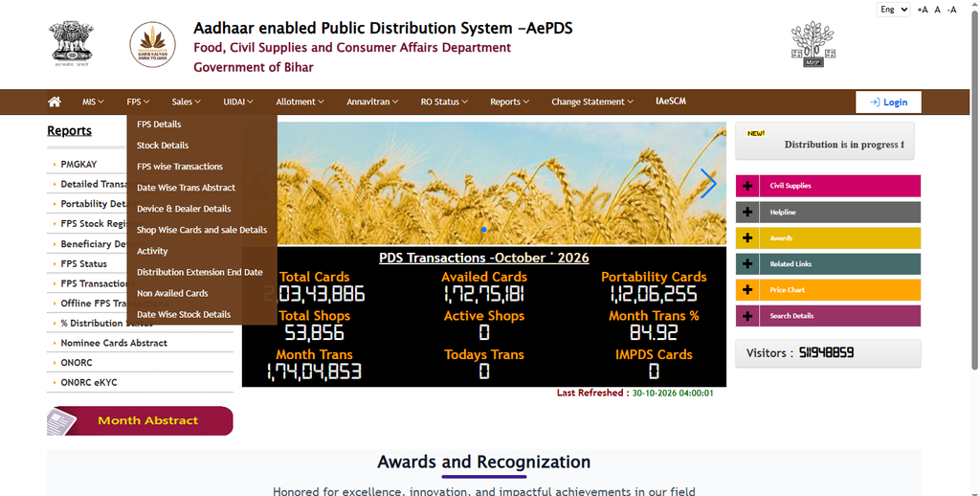Click the PDS Transactions October heading

point(483,258)
